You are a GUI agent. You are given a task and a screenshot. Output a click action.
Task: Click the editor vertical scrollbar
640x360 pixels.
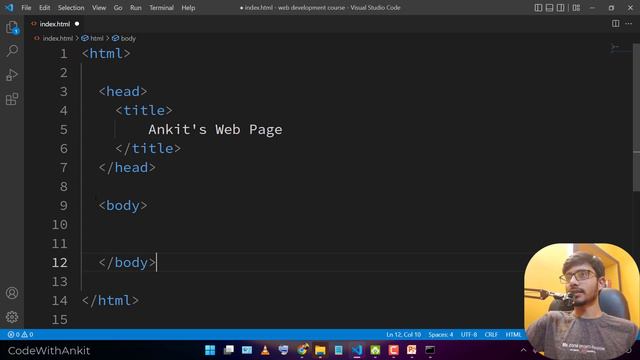636,117
